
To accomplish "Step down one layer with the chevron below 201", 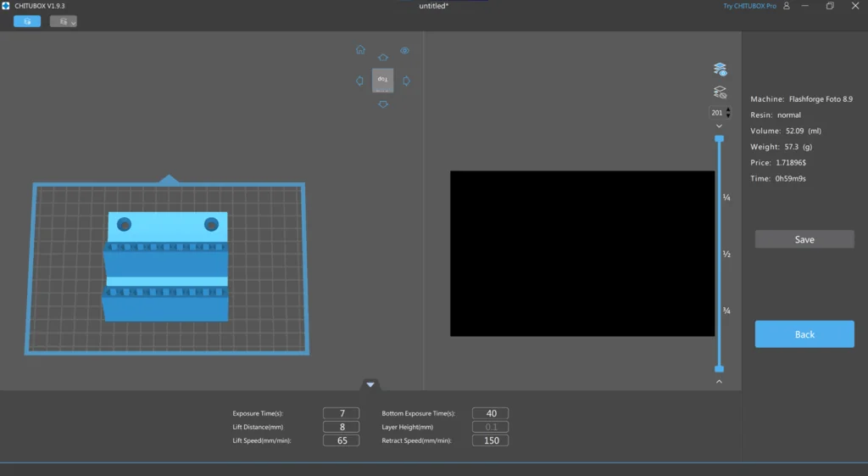I will coord(720,126).
